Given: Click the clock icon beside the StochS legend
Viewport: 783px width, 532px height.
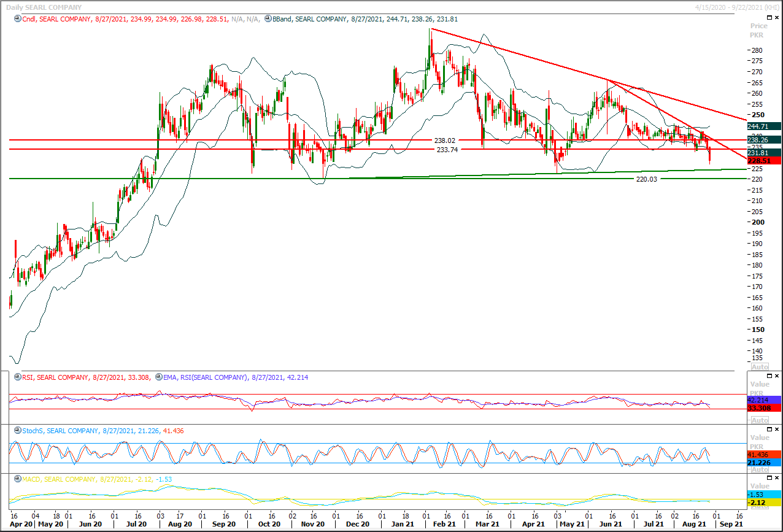Looking at the screenshot, I should coord(17,431).
